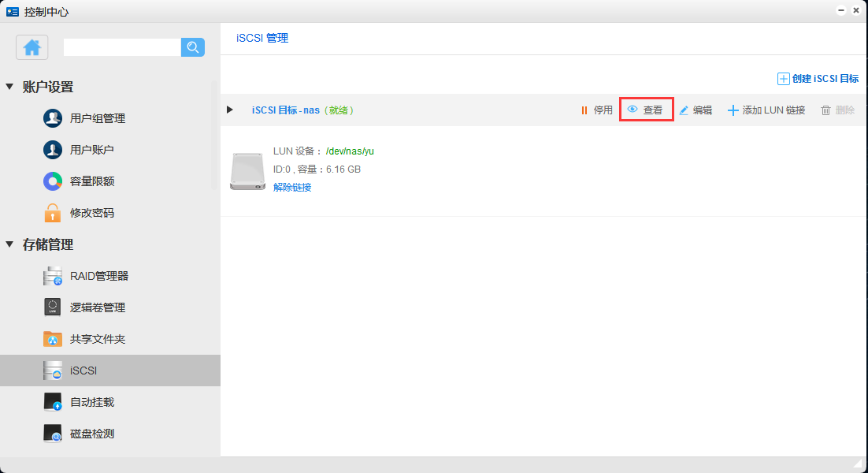Click the /dev/nas/yu device path
This screenshot has height=473, width=868.
pos(350,151)
